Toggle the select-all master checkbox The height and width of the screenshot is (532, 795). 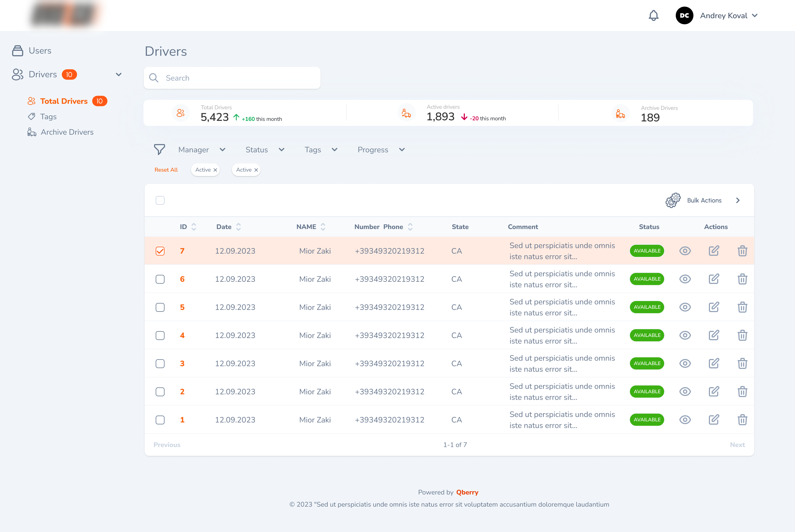click(160, 200)
